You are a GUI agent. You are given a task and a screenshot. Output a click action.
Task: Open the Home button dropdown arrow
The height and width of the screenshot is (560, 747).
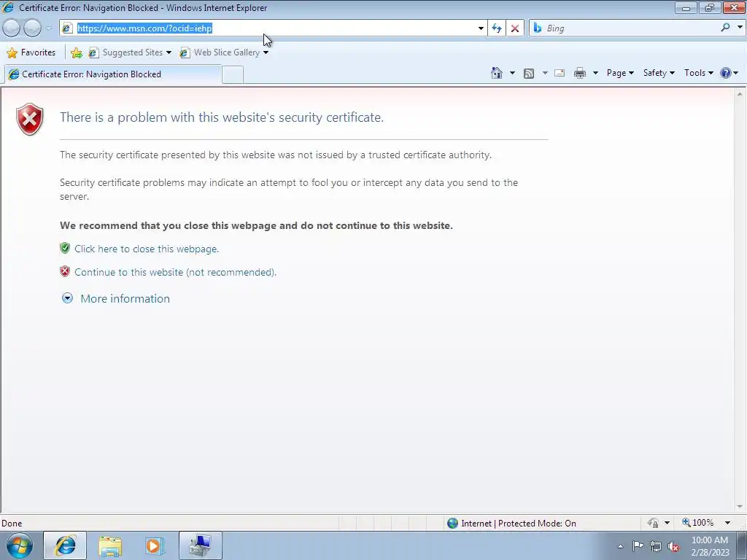pos(512,73)
